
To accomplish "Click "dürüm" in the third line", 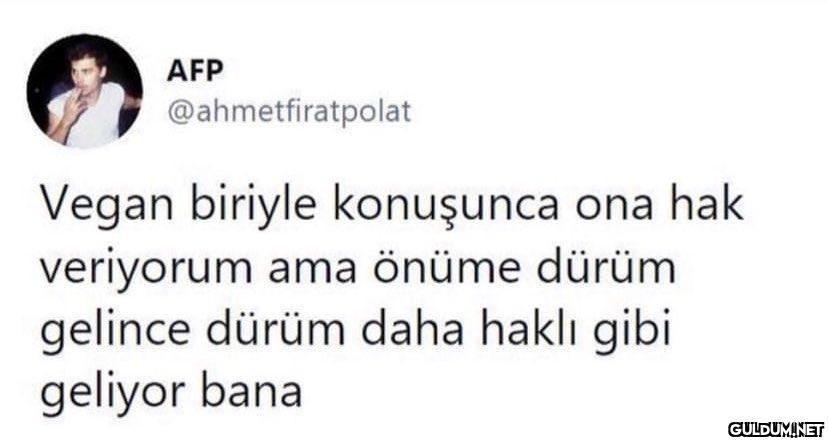I will point(276,329).
